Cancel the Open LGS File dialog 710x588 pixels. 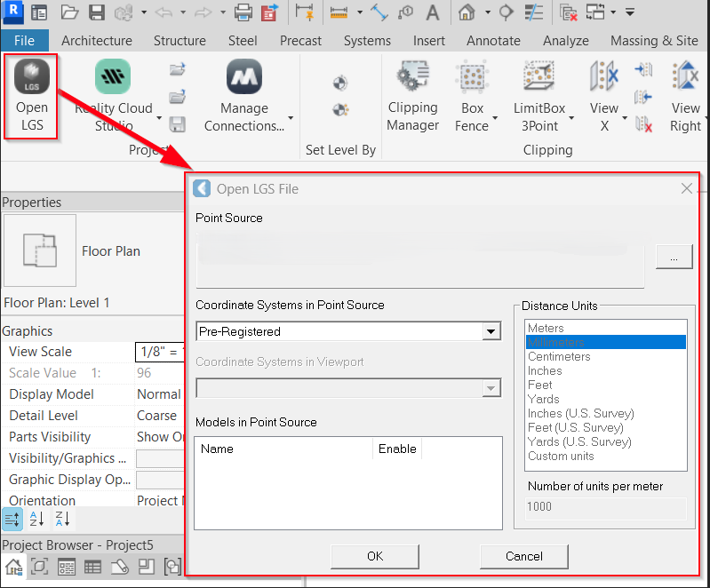point(523,556)
